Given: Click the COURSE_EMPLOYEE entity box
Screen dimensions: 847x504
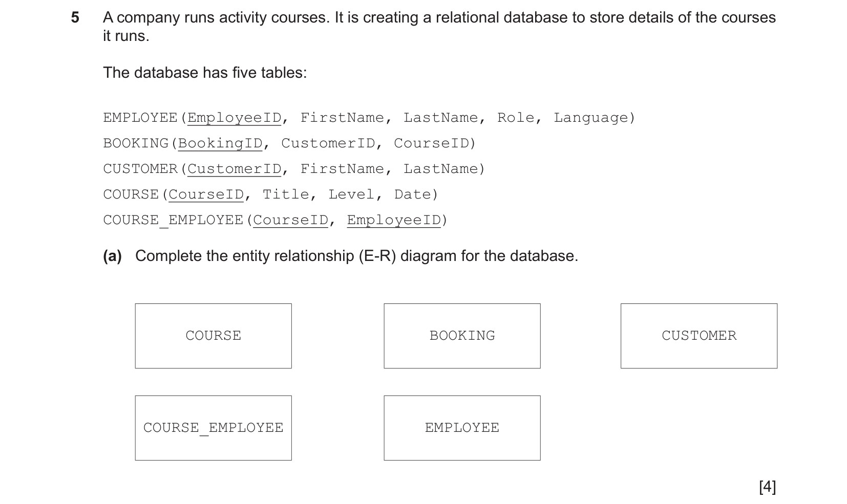Looking at the screenshot, I should (213, 428).
